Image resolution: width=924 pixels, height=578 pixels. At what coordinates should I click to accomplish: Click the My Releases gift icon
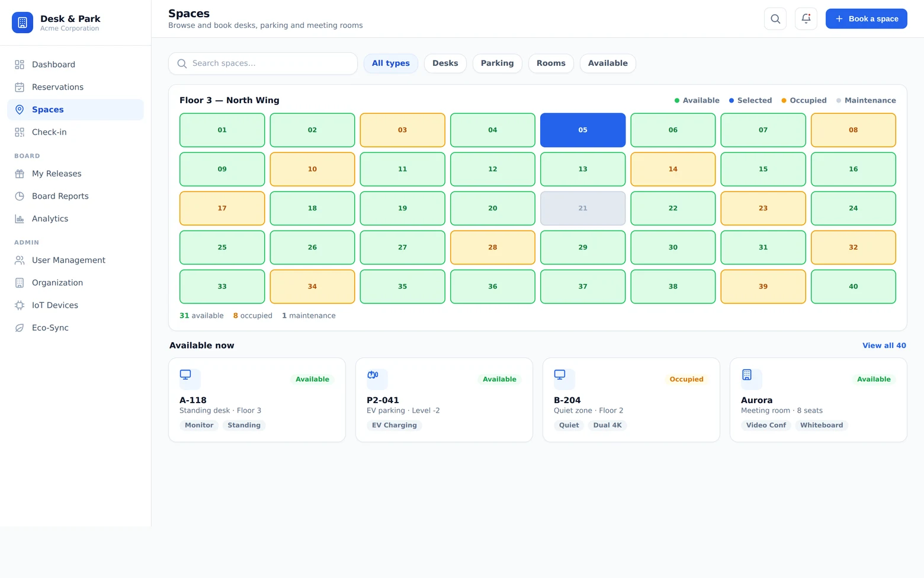point(20,174)
